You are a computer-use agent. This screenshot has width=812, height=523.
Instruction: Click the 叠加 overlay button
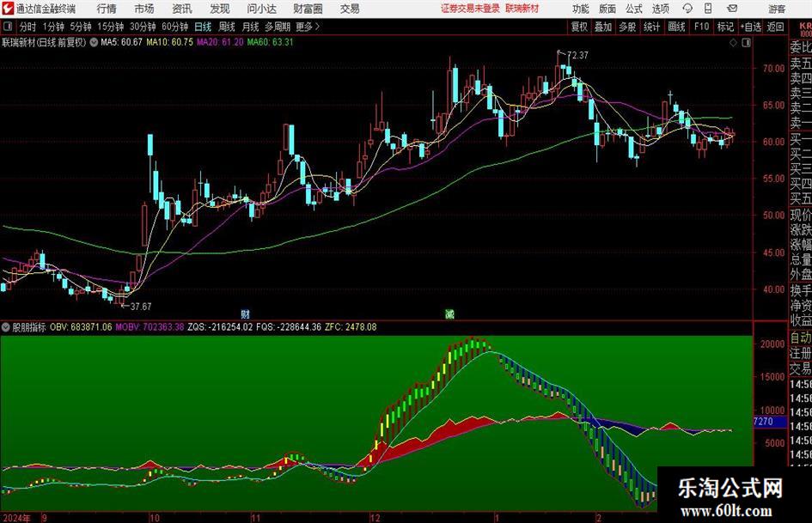(603, 27)
